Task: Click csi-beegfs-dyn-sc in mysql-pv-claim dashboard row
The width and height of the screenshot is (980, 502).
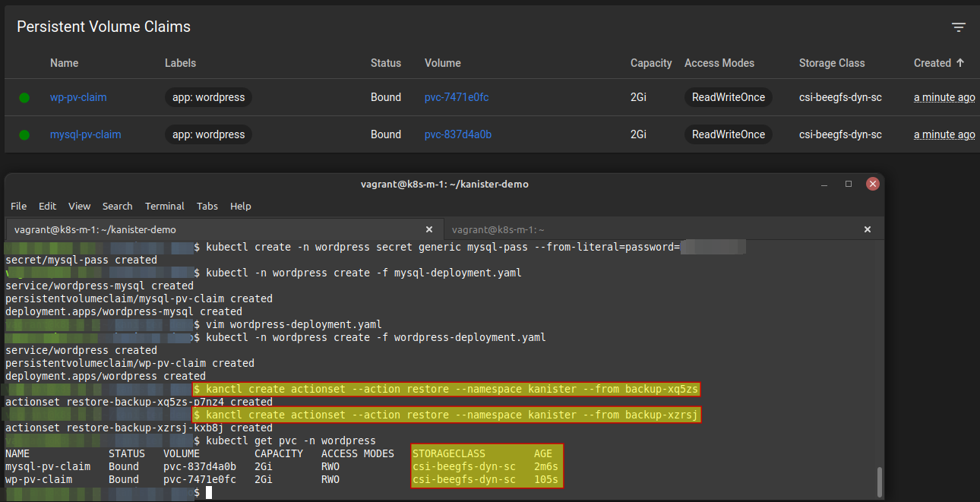Action: pos(840,134)
